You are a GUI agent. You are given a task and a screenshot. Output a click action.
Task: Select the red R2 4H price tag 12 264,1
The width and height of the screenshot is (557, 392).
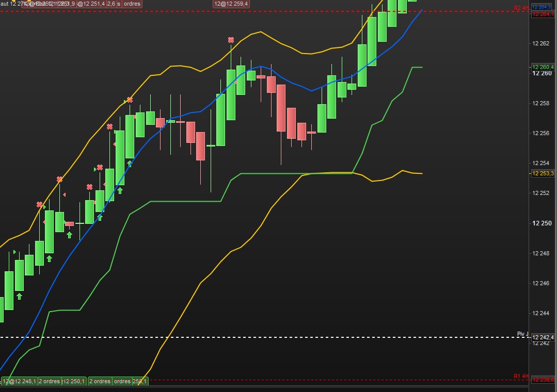point(543,14)
